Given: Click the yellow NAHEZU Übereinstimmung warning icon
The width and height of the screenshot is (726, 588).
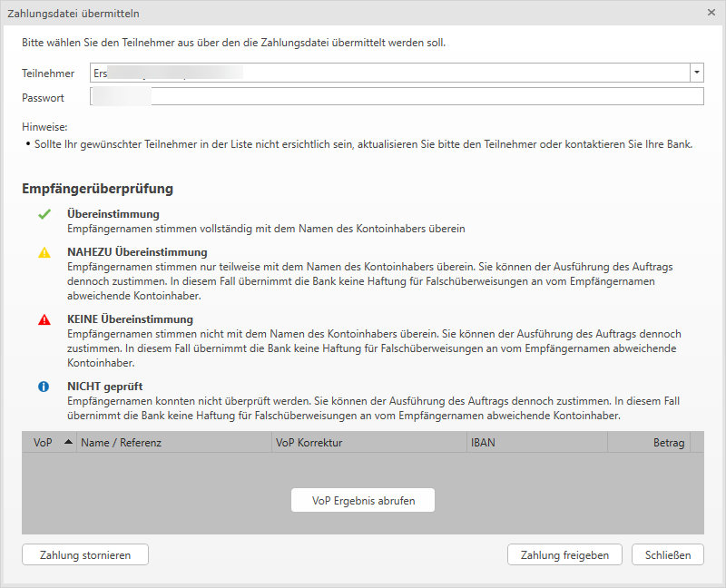Looking at the screenshot, I should point(43,253).
